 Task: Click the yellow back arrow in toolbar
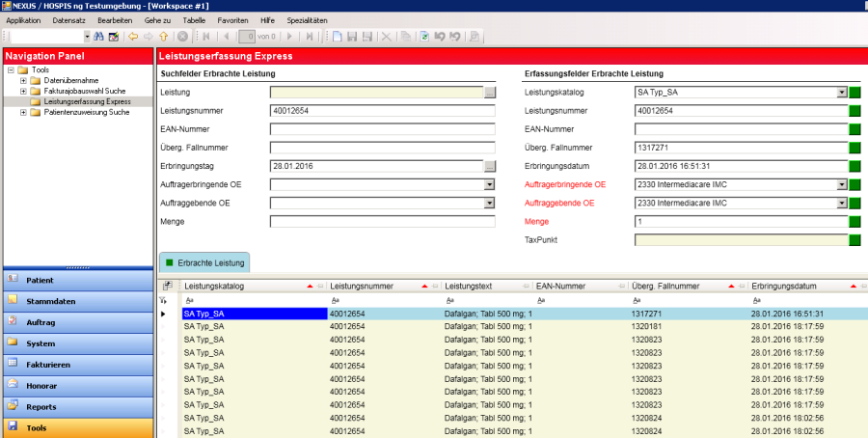pyautogui.click(x=134, y=36)
